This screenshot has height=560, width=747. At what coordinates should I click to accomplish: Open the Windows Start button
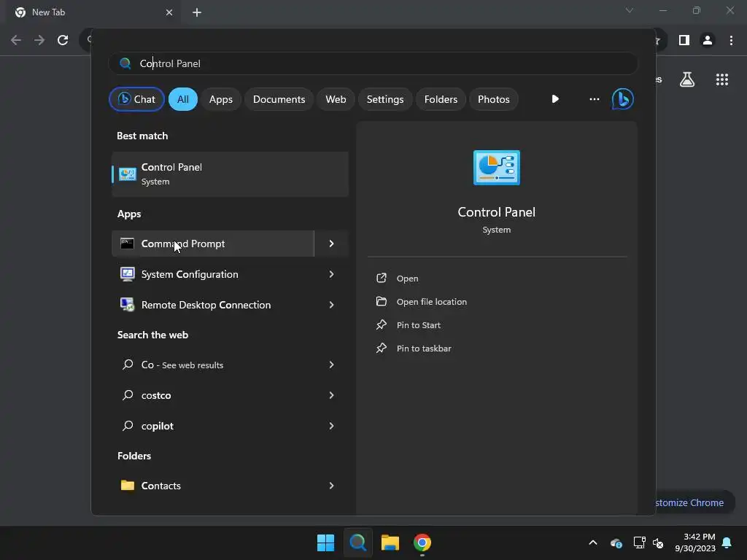(x=326, y=542)
